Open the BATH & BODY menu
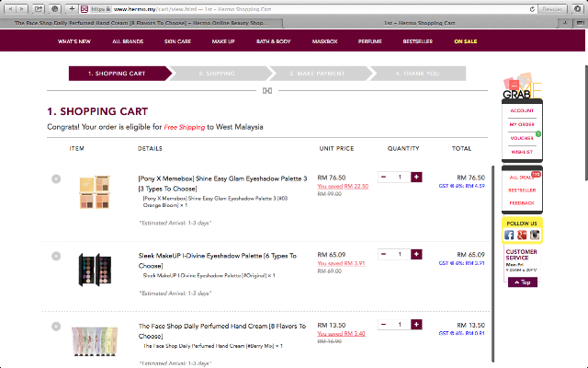This screenshot has width=588, height=368. [x=274, y=41]
